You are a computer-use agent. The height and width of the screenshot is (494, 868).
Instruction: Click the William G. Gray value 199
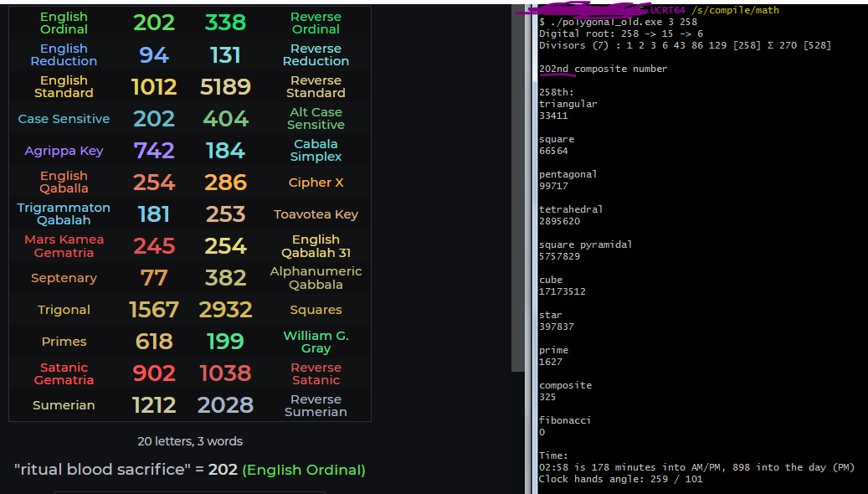(225, 342)
